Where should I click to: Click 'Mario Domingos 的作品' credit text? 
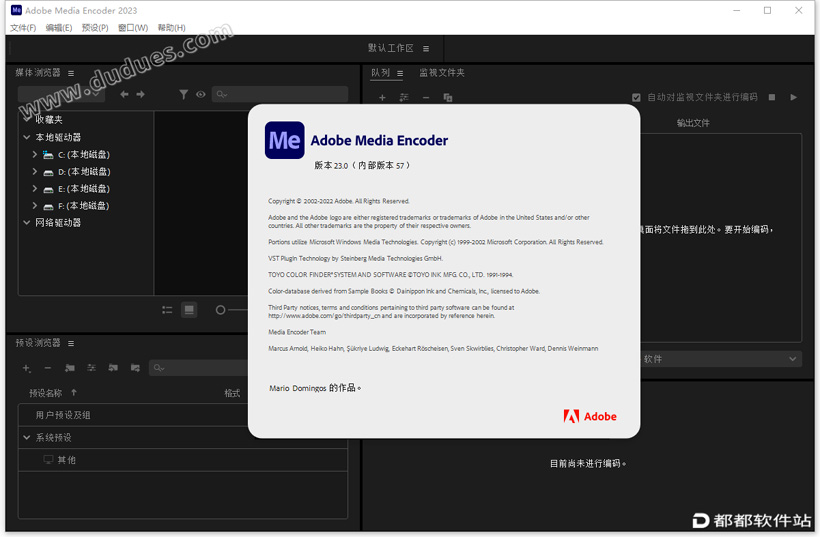(x=315, y=388)
